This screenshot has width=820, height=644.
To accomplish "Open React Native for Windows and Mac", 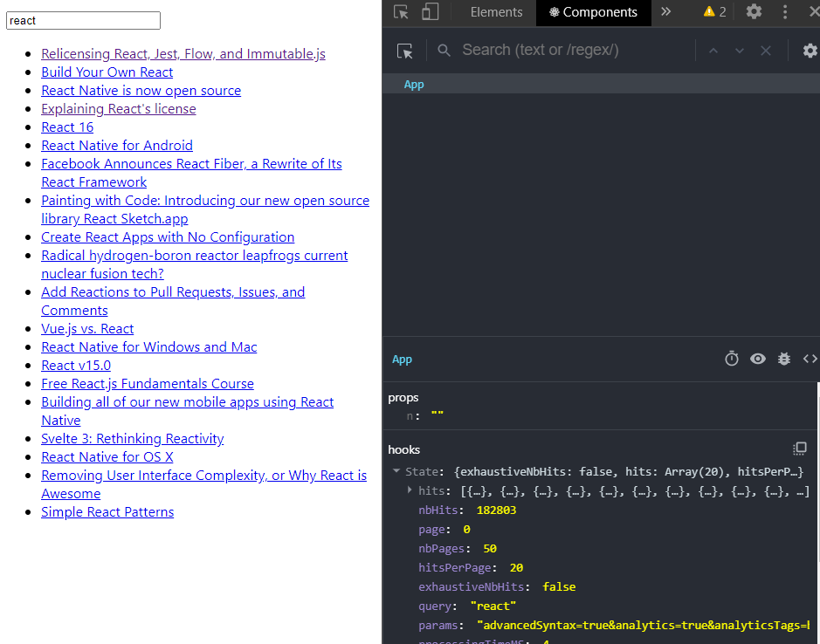I will pyautogui.click(x=149, y=346).
